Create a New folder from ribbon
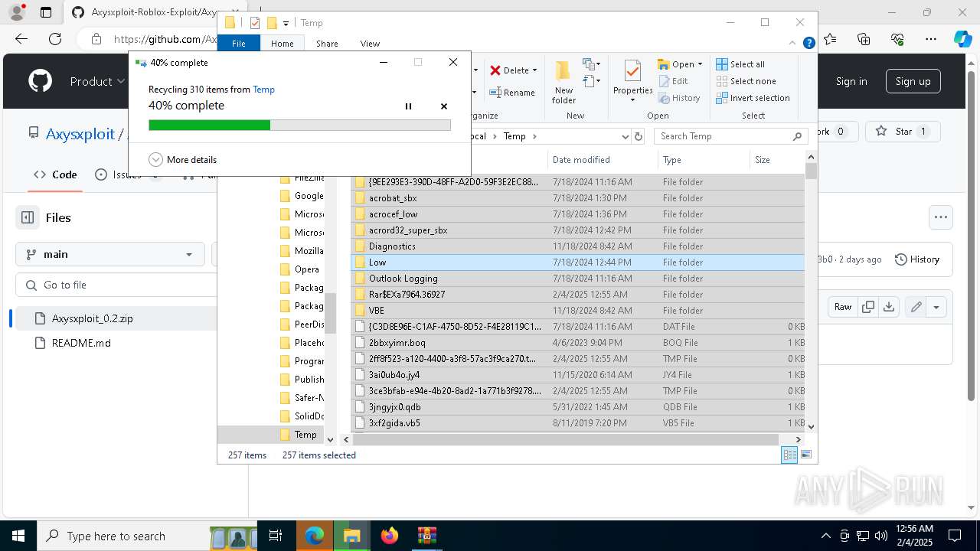Image resolution: width=980 pixels, height=551 pixels. [563, 82]
